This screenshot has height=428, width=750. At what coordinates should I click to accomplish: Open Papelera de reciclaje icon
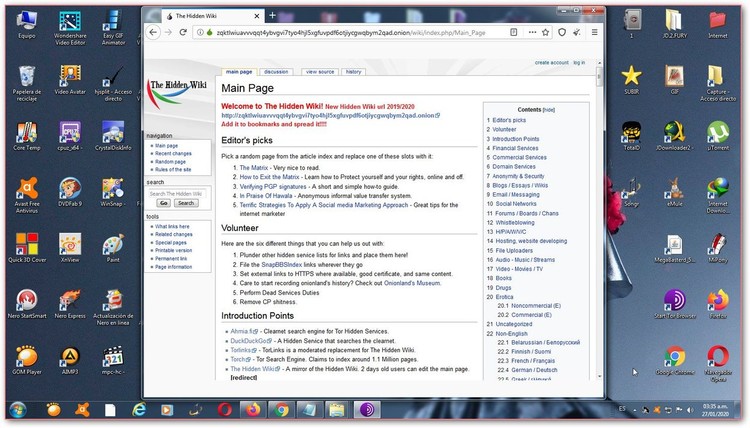coord(27,83)
